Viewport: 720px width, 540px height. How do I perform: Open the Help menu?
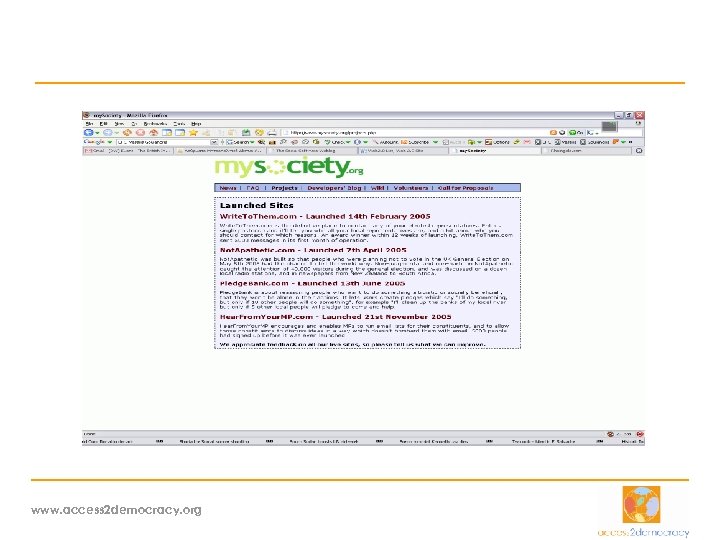196,124
